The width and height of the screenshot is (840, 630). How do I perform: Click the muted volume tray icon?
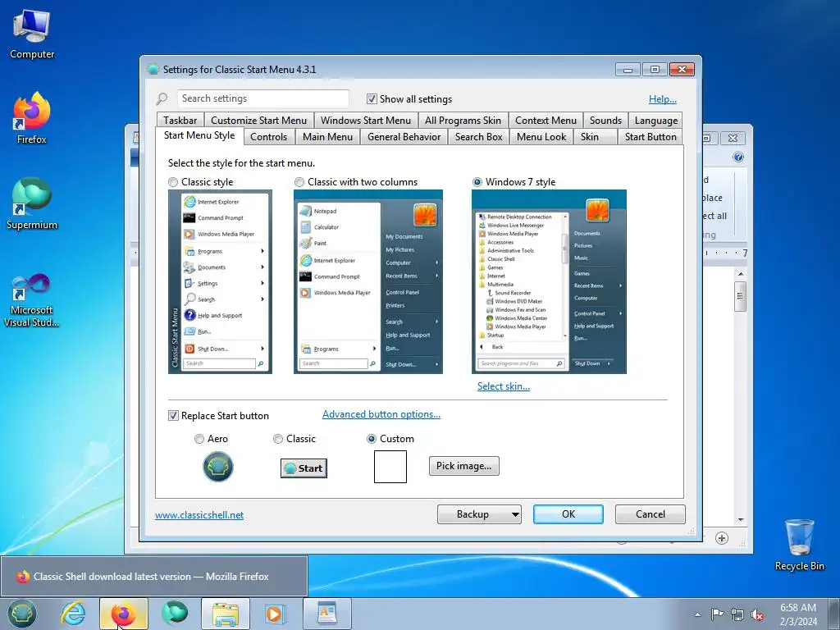click(x=757, y=614)
